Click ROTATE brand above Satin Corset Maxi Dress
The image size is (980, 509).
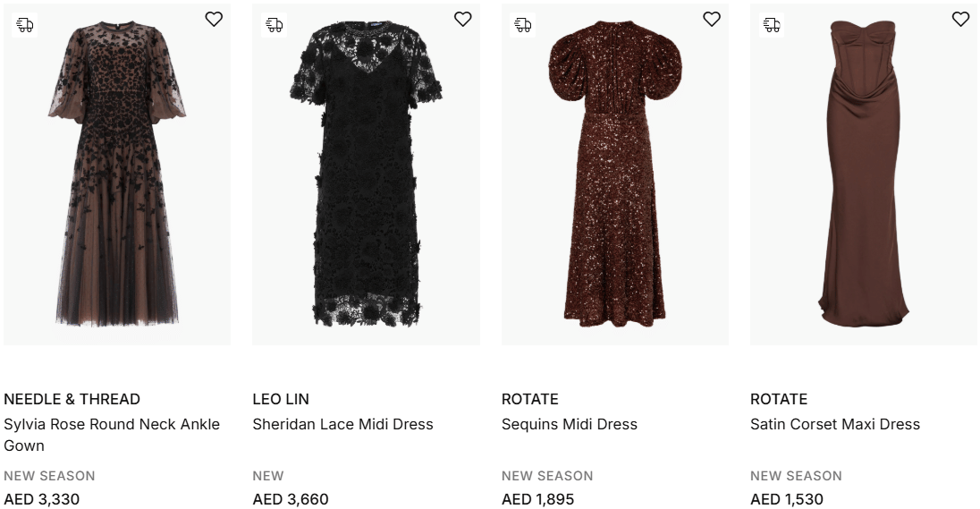point(778,399)
